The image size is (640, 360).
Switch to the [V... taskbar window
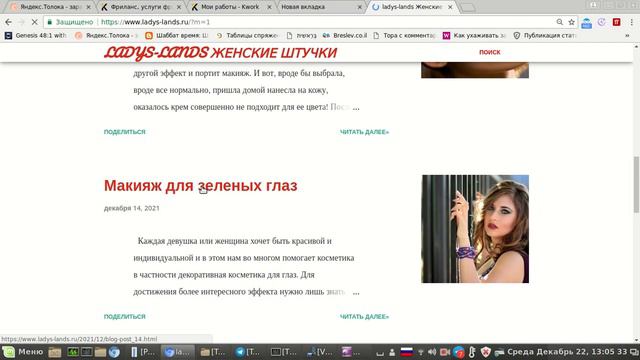[320, 352]
